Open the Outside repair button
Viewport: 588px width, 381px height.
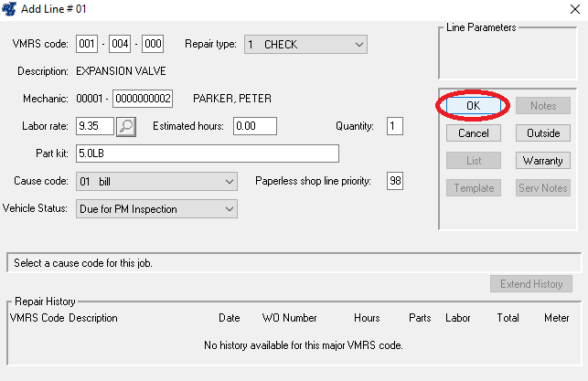click(542, 133)
